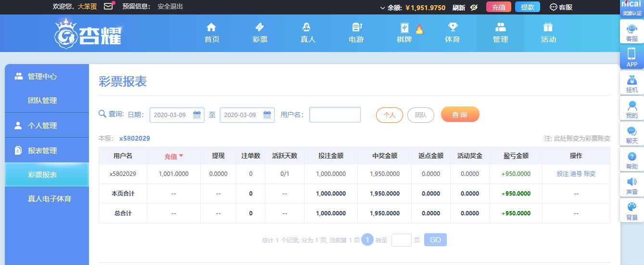Click the start date field
Image resolution: width=644 pixels, height=265 pixels.
point(177,115)
